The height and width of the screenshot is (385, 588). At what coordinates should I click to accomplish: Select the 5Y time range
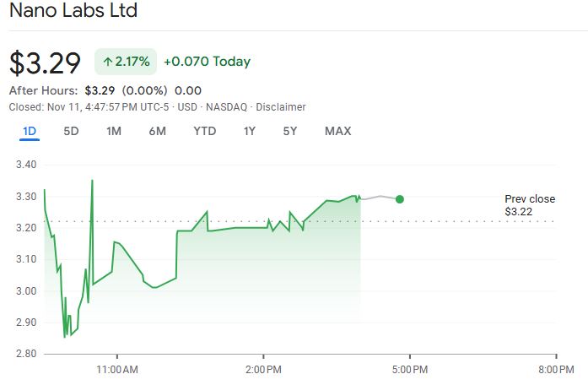[290, 131]
